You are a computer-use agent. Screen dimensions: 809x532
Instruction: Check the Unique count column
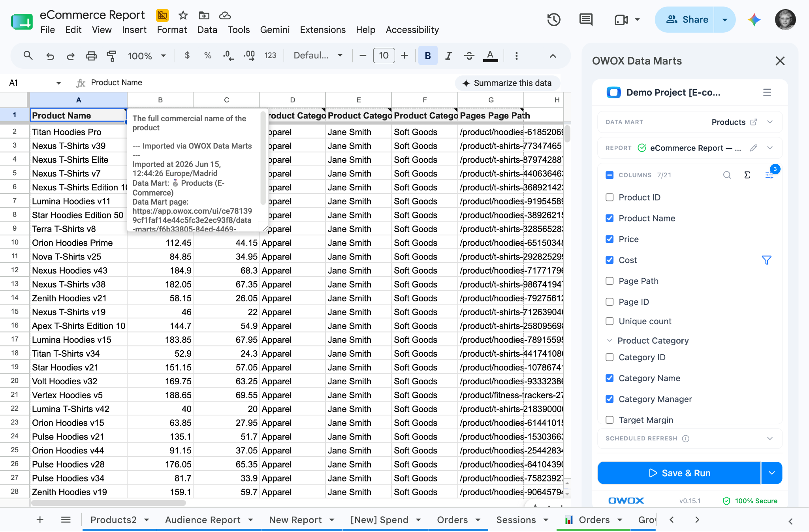pos(610,321)
